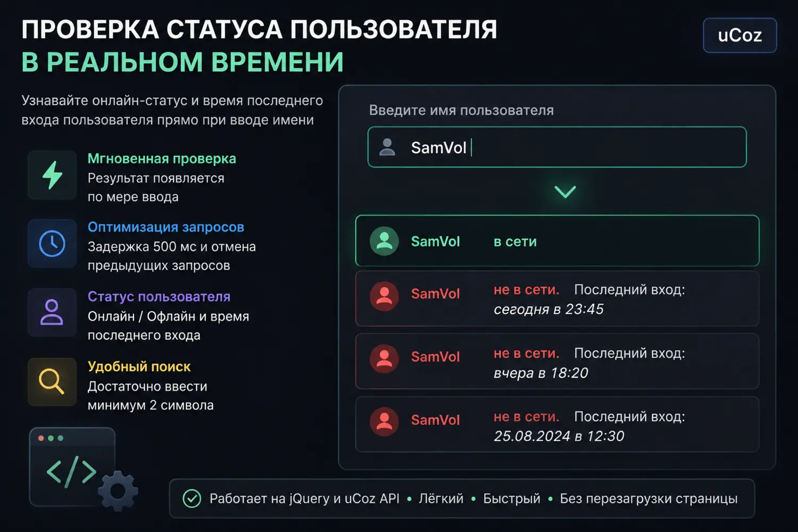
Task: Click the yellow magnifying glass icon
Action: pos(52,382)
